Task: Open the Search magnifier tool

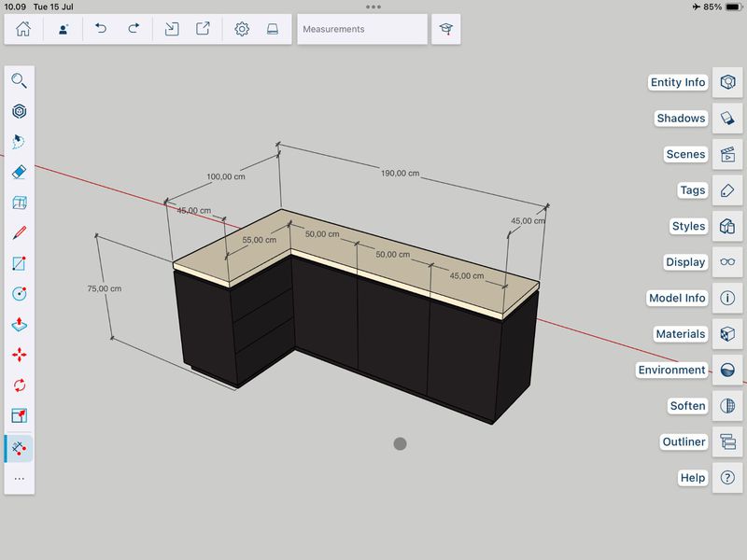Action: [19, 81]
